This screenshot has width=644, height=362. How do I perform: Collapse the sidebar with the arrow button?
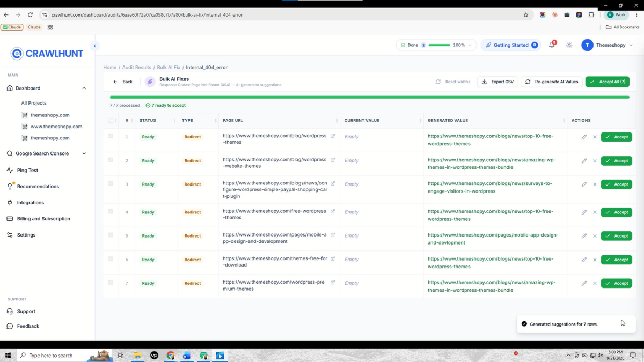[95, 46]
